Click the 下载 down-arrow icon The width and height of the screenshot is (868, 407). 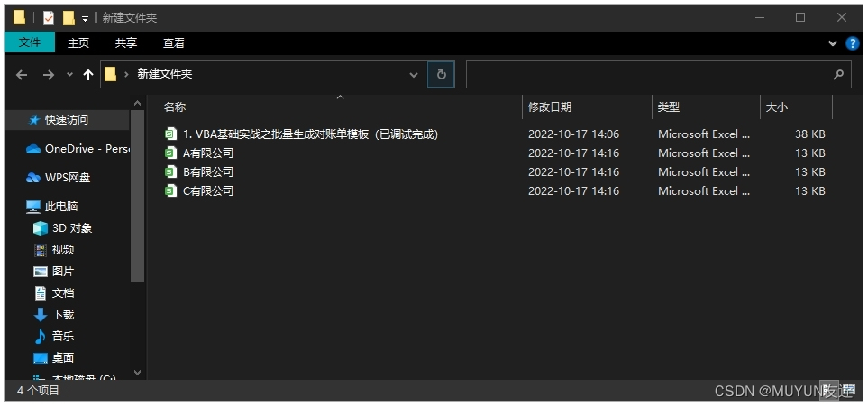tap(41, 315)
